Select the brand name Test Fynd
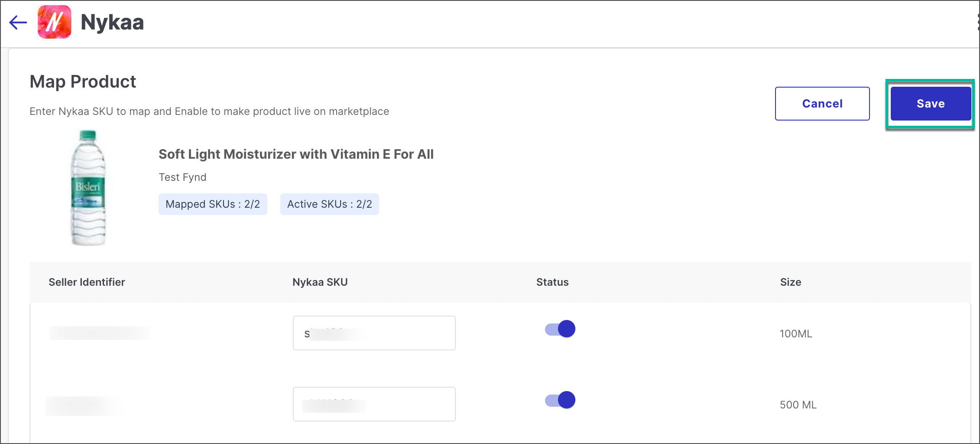Screen dimensions: 980x444 pos(182,177)
